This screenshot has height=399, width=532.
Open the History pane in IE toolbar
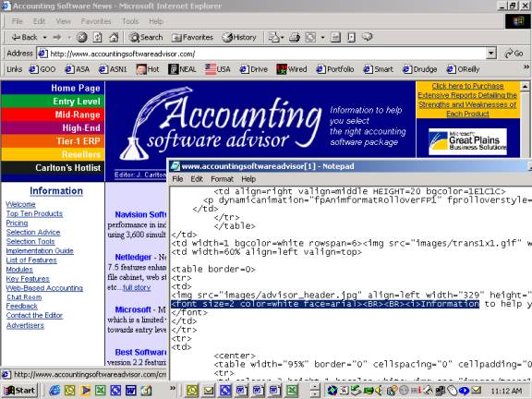pyautogui.click(x=239, y=37)
